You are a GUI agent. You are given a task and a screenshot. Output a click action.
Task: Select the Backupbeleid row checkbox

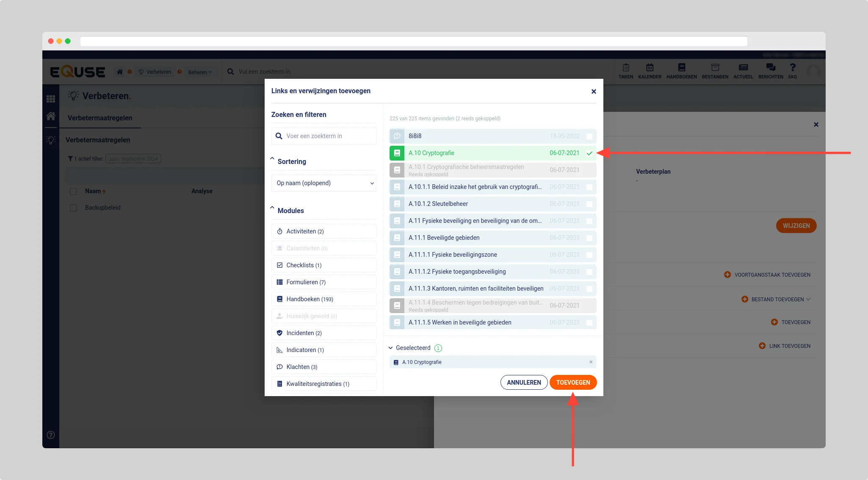click(x=73, y=208)
